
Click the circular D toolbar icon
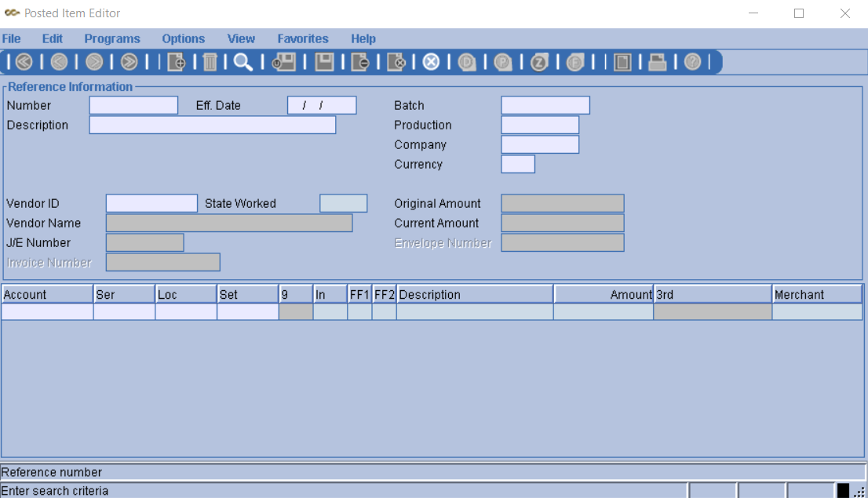coord(467,62)
